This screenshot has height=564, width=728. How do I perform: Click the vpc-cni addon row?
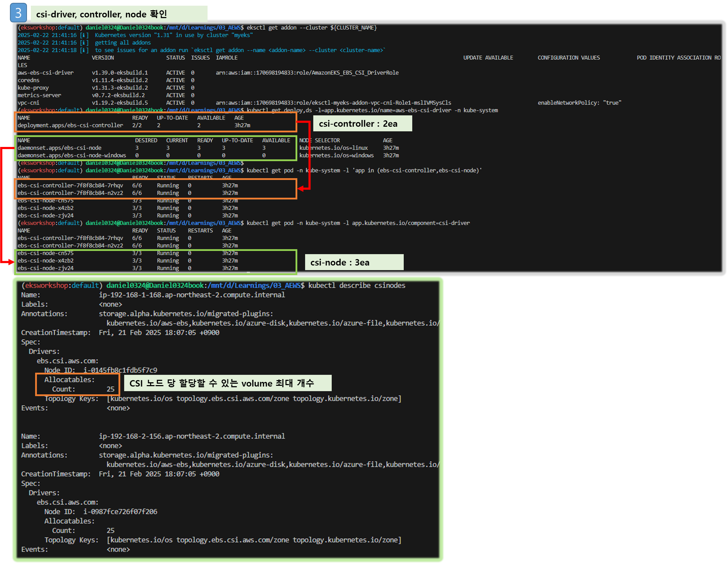pos(28,103)
